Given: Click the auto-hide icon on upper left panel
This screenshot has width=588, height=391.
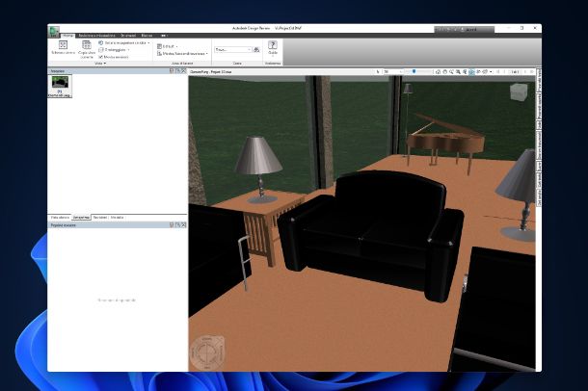Looking at the screenshot, I should point(172,71).
